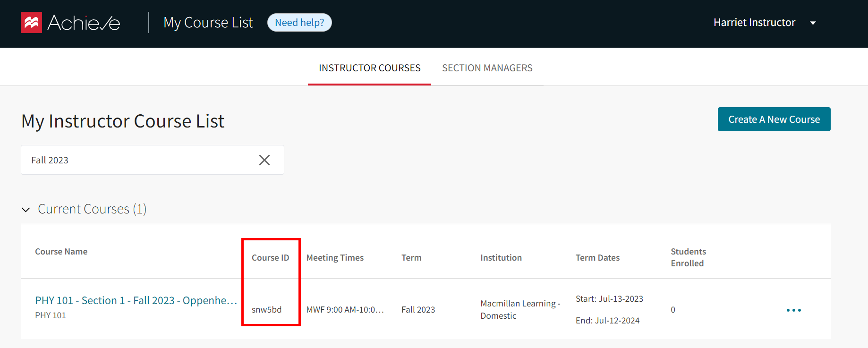Click the Term column header
This screenshot has height=348, width=868.
click(x=411, y=258)
